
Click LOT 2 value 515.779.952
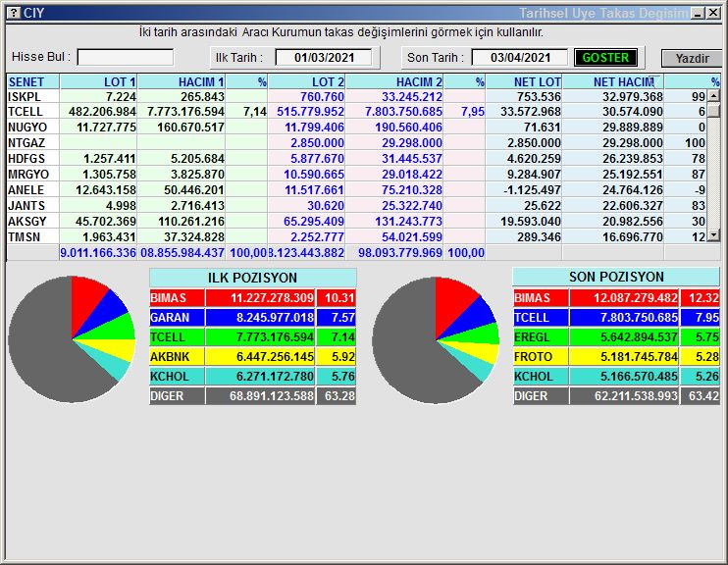[x=310, y=112]
